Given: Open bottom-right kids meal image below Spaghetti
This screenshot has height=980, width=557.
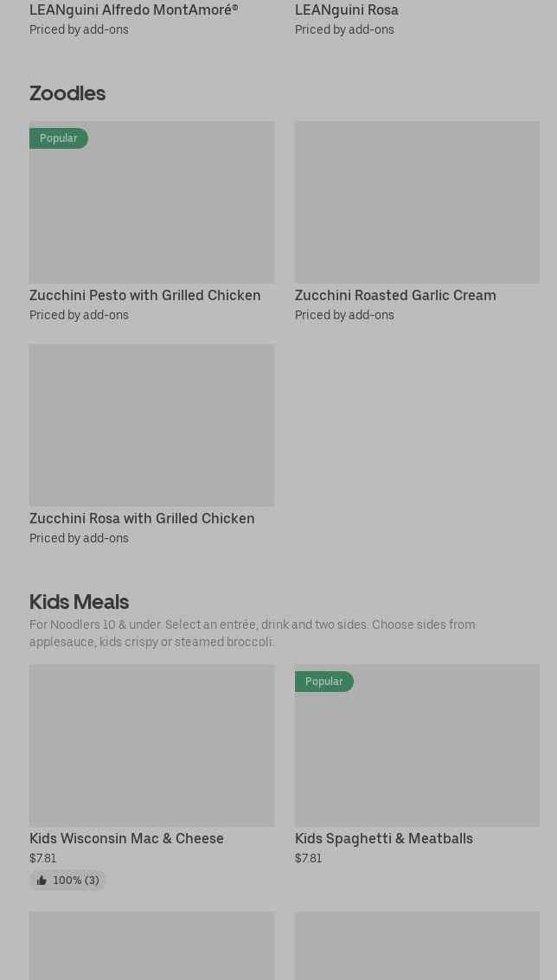Looking at the screenshot, I should click(417, 945).
